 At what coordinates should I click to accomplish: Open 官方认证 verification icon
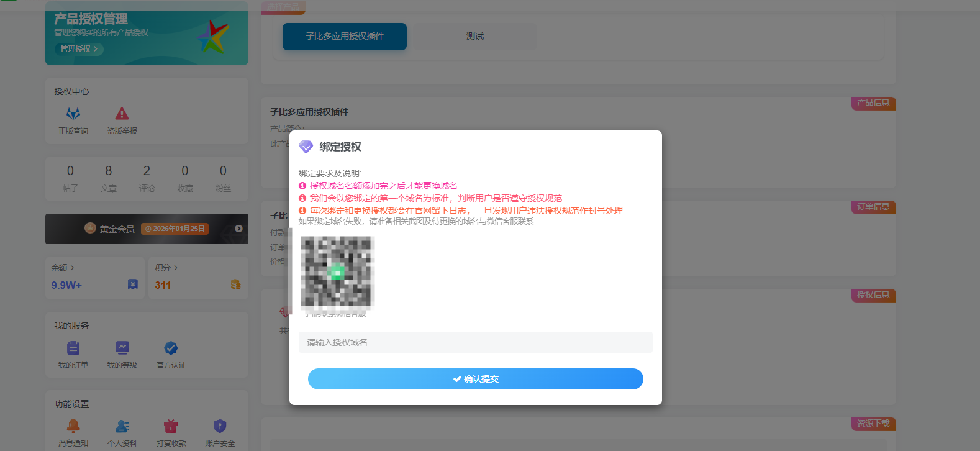(171, 348)
